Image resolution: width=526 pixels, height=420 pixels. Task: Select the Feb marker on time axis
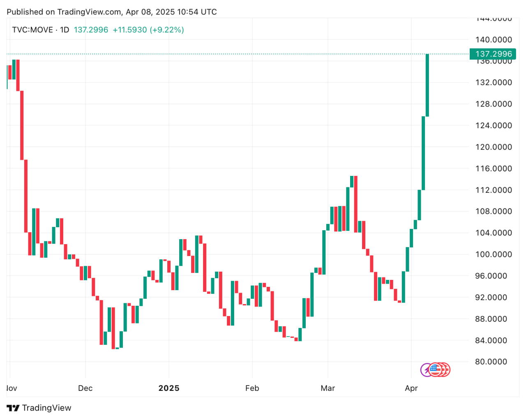(x=252, y=388)
